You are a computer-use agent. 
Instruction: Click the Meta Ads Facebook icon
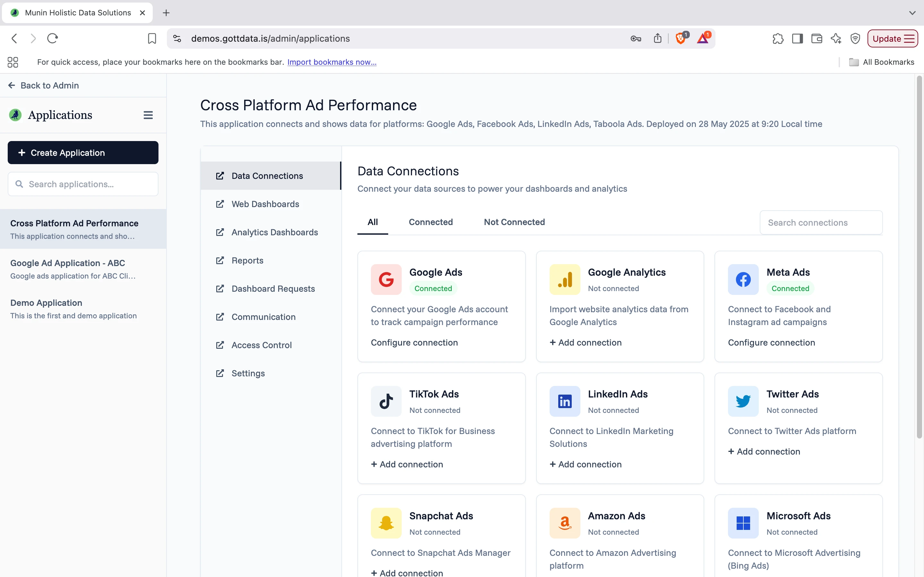coord(743,279)
